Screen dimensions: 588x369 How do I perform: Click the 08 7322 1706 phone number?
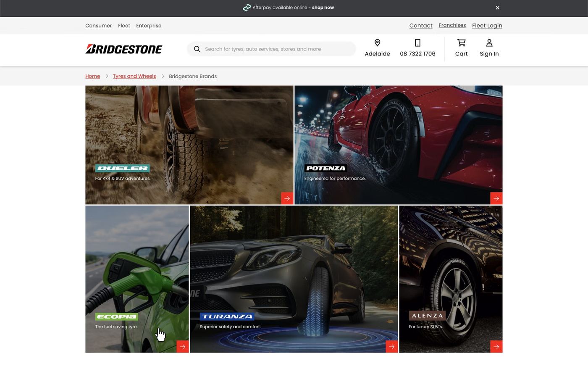point(417,54)
